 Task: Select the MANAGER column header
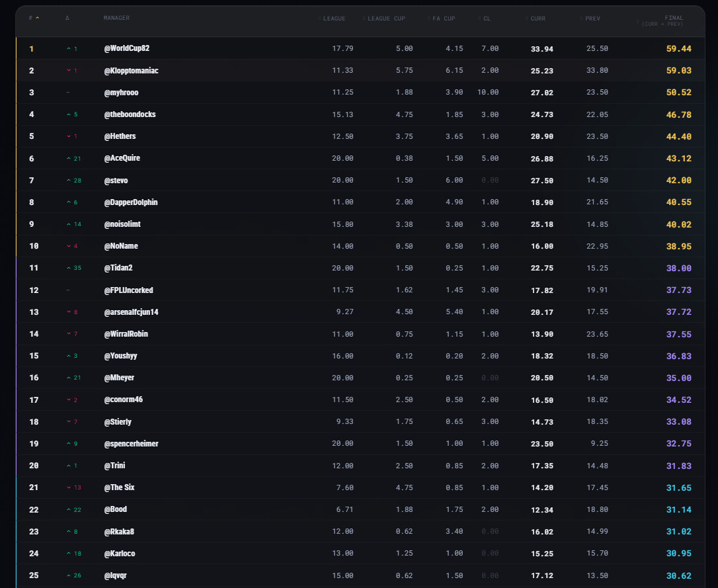(116, 18)
